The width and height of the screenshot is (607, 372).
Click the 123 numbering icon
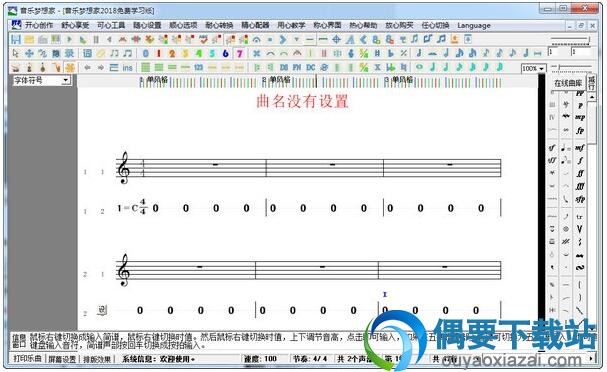pyautogui.click(x=199, y=67)
